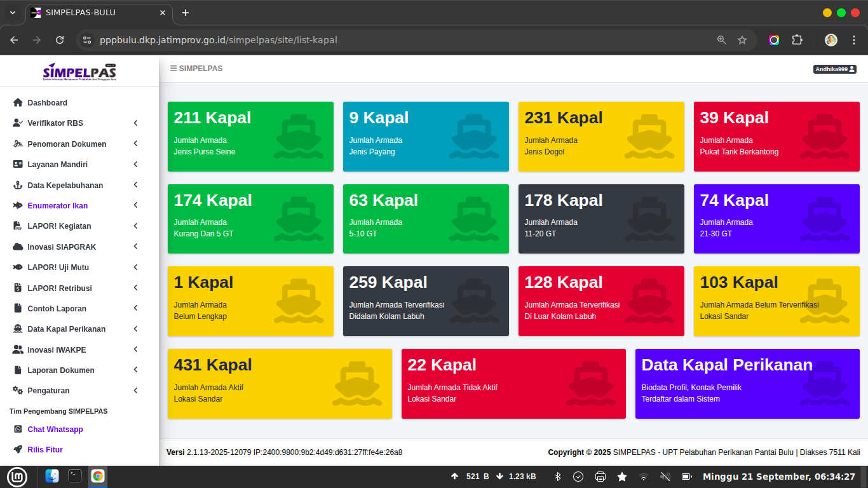
Task: Click the gears icon beside Pengaturan
Action: (18, 391)
